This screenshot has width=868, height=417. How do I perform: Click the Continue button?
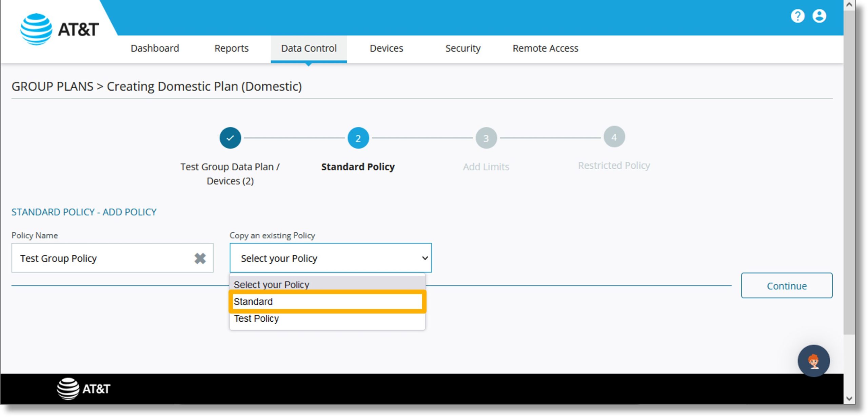click(x=786, y=285)
